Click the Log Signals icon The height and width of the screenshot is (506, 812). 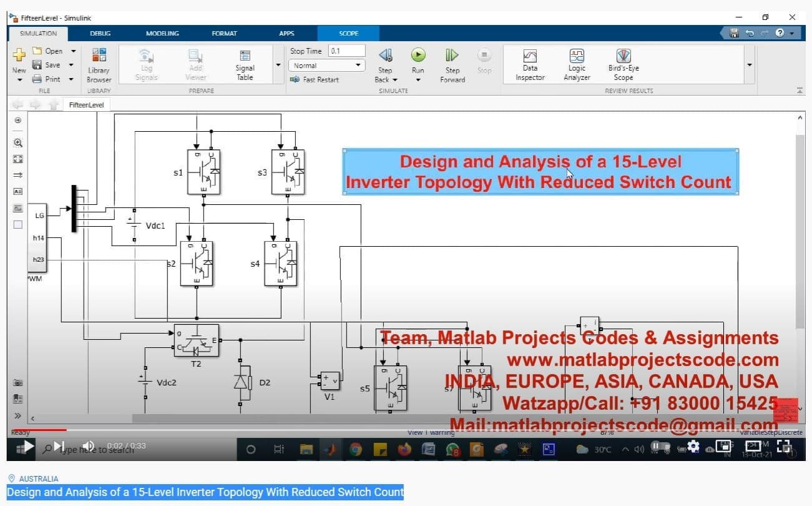pyautogui.click(x=146, y=55)
